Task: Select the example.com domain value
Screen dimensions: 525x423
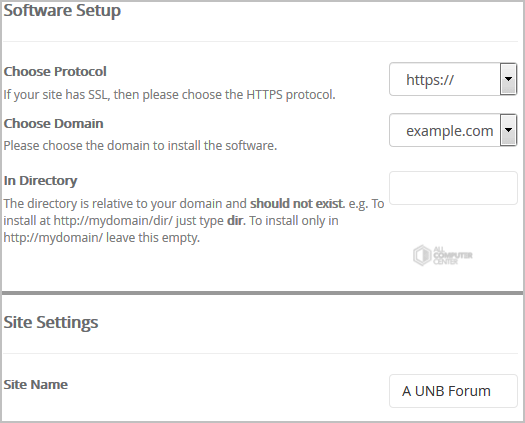Action: pos(449,131)
